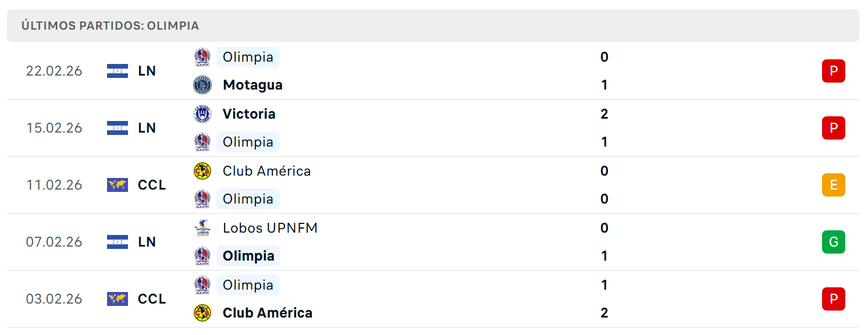Select highlighted Olimpia label in 07.02.26 match
868x335 pixels.
click(248, 256)
